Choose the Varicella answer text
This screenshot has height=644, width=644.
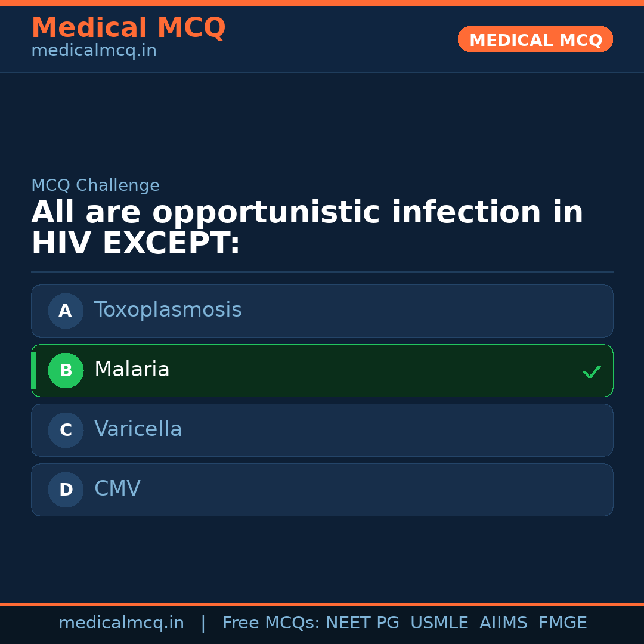click(x=138, y=429)
